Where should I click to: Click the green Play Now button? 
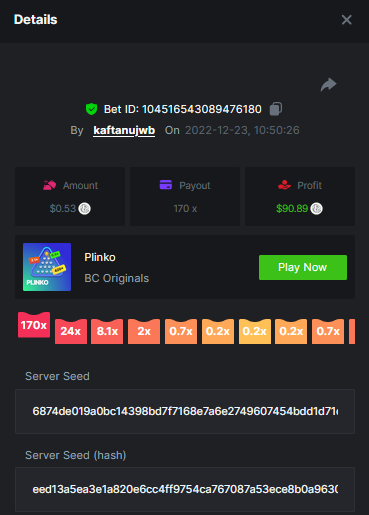click(303, 267)
